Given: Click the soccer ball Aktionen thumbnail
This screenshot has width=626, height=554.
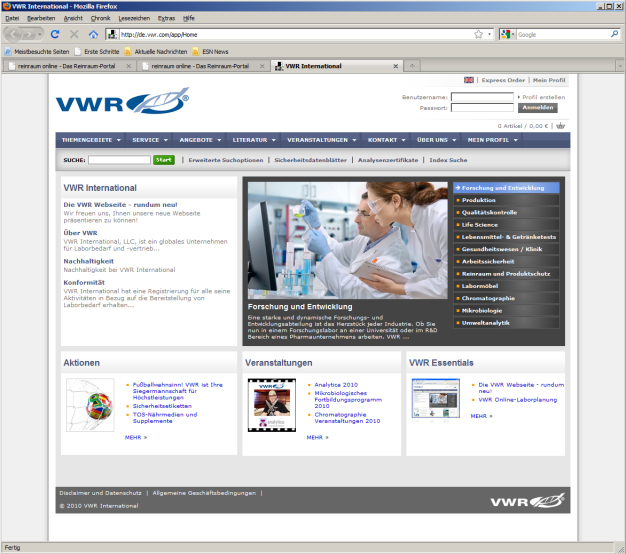Looking at the screenshot, I should point(90,405).
